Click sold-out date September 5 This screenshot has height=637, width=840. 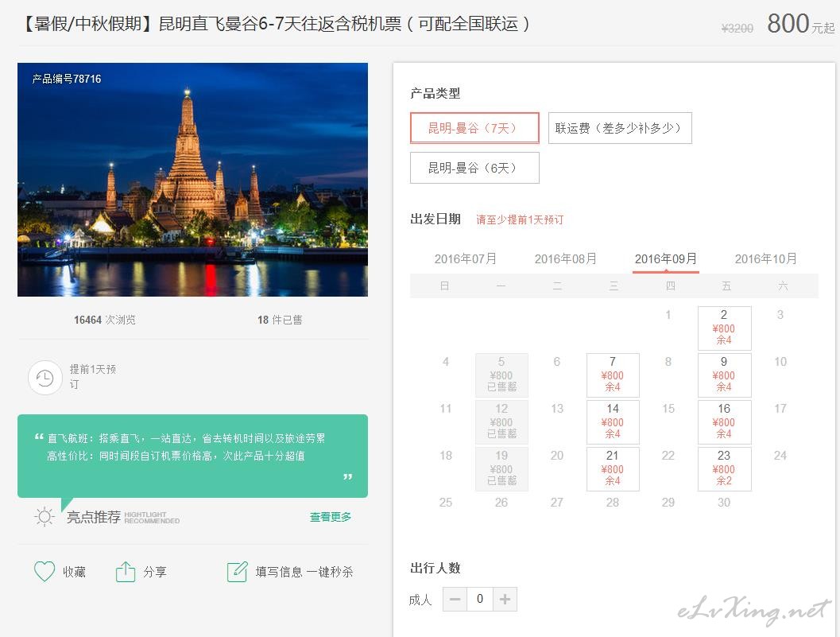(x=501, y=375)
